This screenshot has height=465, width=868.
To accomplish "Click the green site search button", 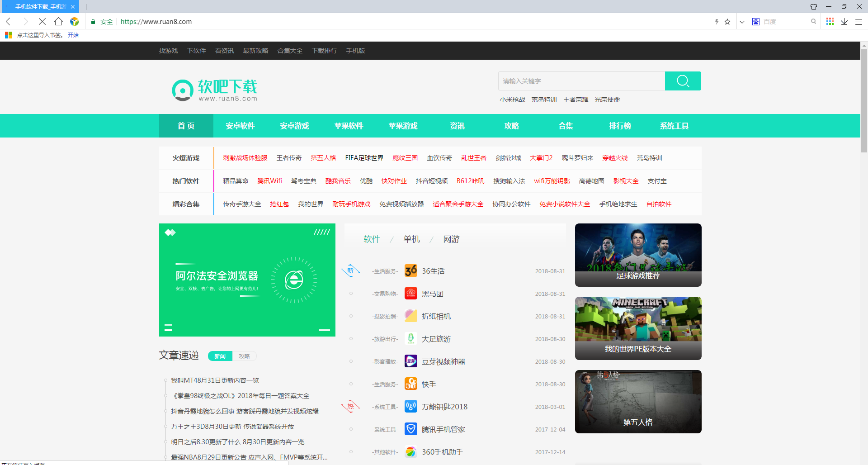I will pos(683,81).
